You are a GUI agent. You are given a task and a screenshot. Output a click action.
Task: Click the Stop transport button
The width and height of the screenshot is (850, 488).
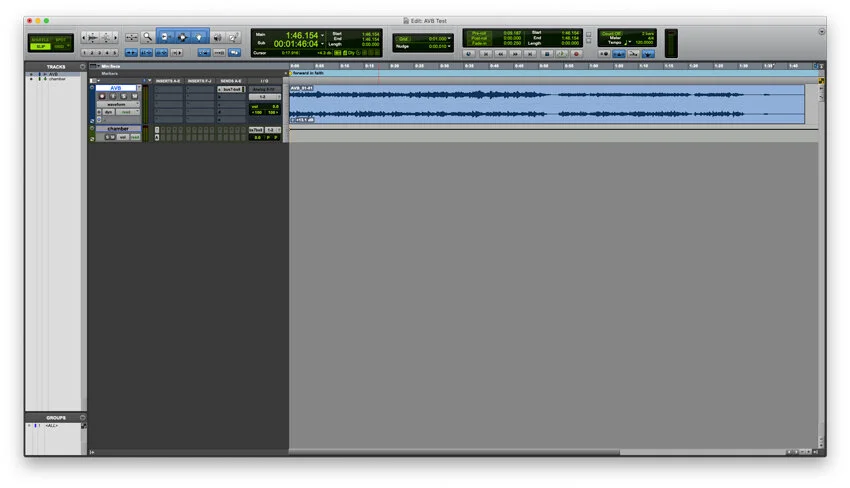coord(547,54)
